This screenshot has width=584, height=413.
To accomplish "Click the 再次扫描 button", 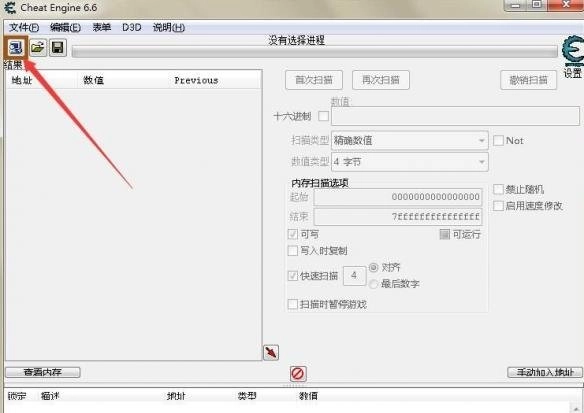I will [x=381, y=80].
